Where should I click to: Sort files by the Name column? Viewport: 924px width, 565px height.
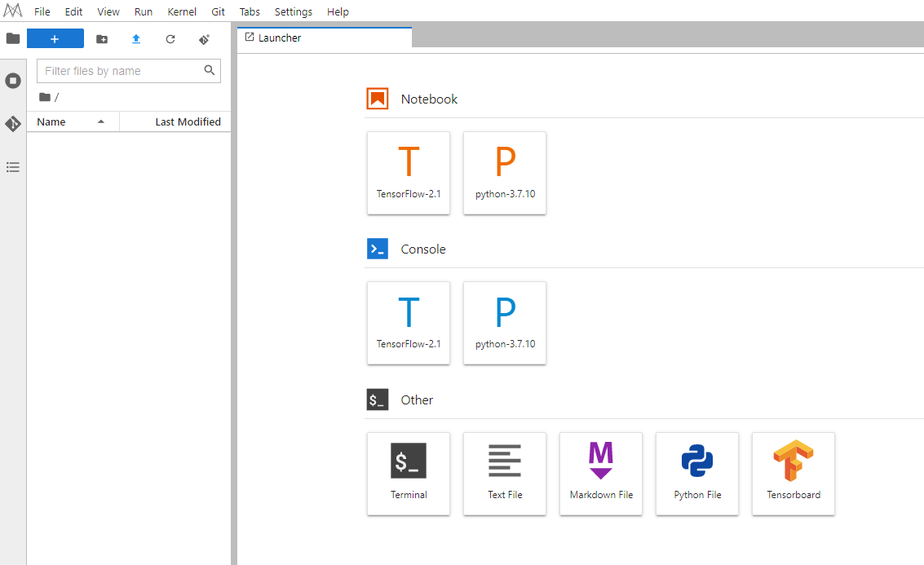[x=73, y=122]
